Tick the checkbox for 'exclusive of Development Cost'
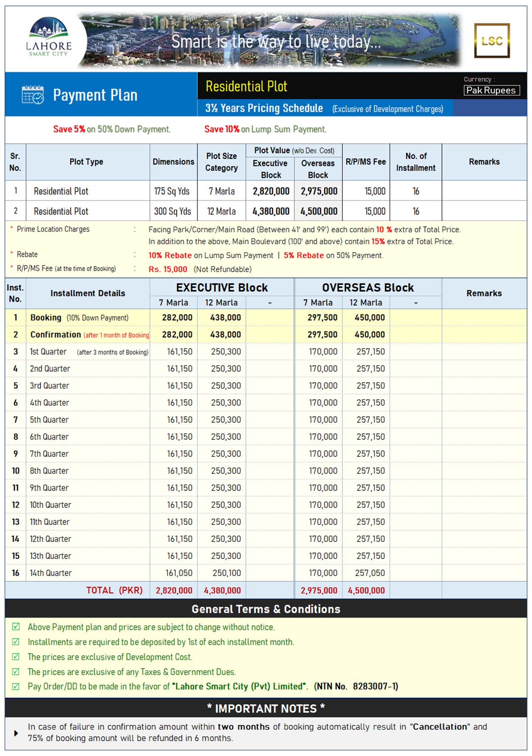Image resolution: width=532 pixels, height=756 pixels. click(16, 657)
